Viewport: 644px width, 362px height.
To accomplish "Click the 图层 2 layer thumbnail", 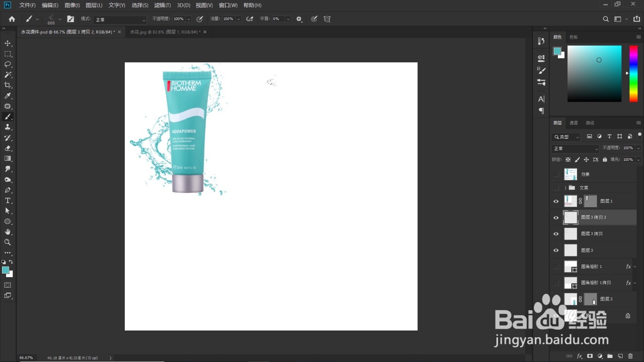I will tap(570, 299).
